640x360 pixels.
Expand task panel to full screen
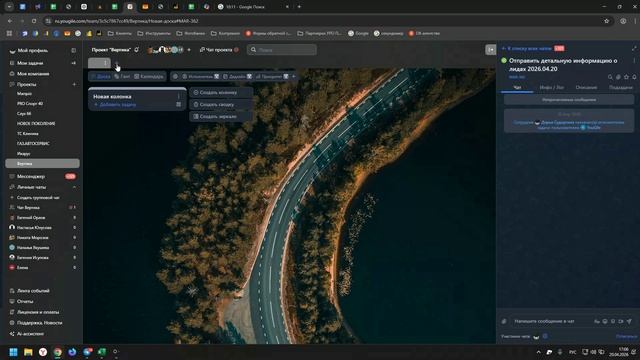(634, 49)
